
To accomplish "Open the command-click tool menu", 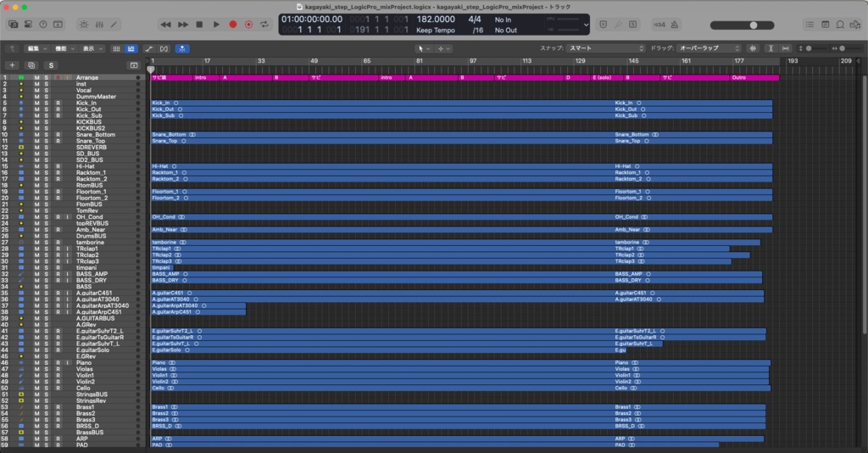I will 443,48.
